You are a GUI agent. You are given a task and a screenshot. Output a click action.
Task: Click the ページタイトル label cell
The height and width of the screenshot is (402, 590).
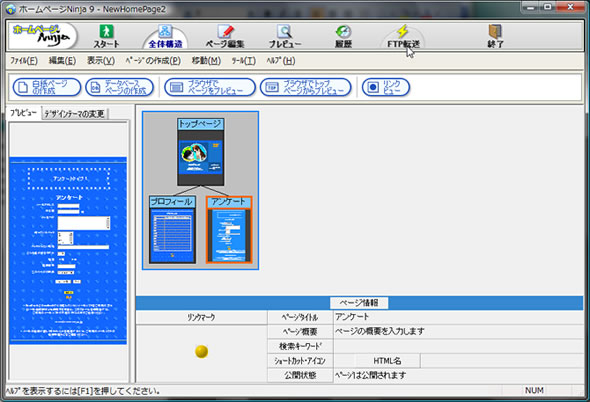tap(300, 317)
